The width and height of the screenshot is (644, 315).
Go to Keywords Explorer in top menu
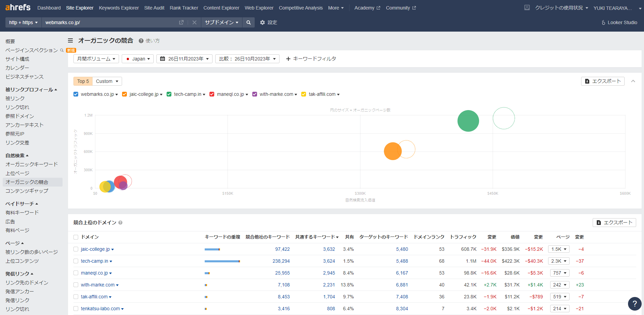pos(119,8)
